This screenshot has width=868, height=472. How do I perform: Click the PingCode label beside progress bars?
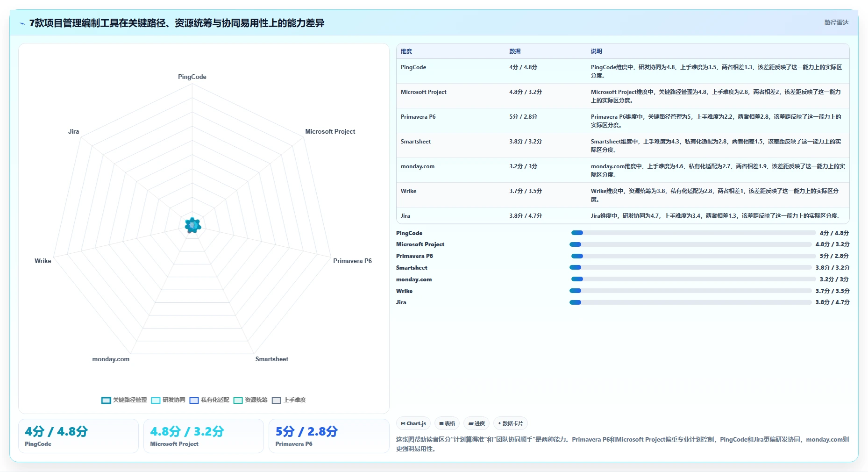pyautogui.click(x=409, y=233)
